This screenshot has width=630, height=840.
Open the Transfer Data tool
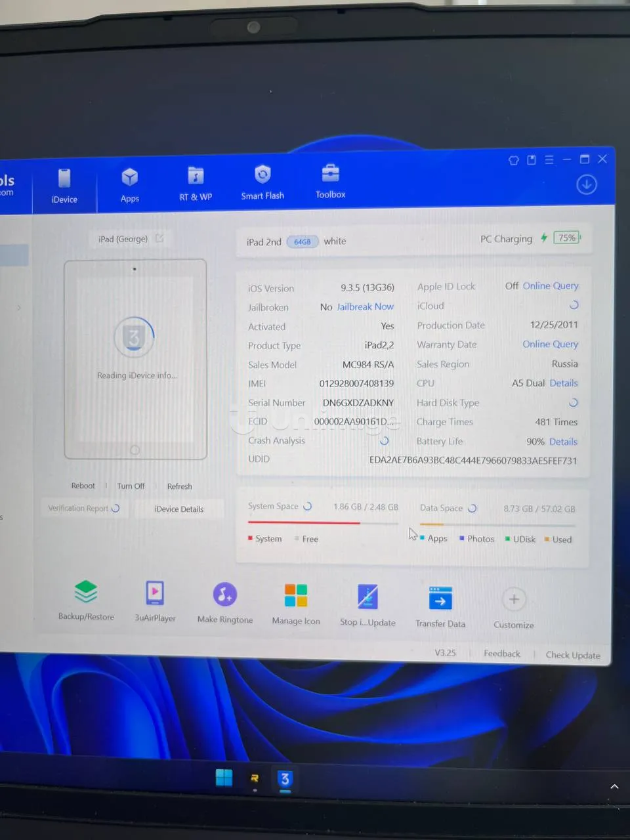[440, 599]
